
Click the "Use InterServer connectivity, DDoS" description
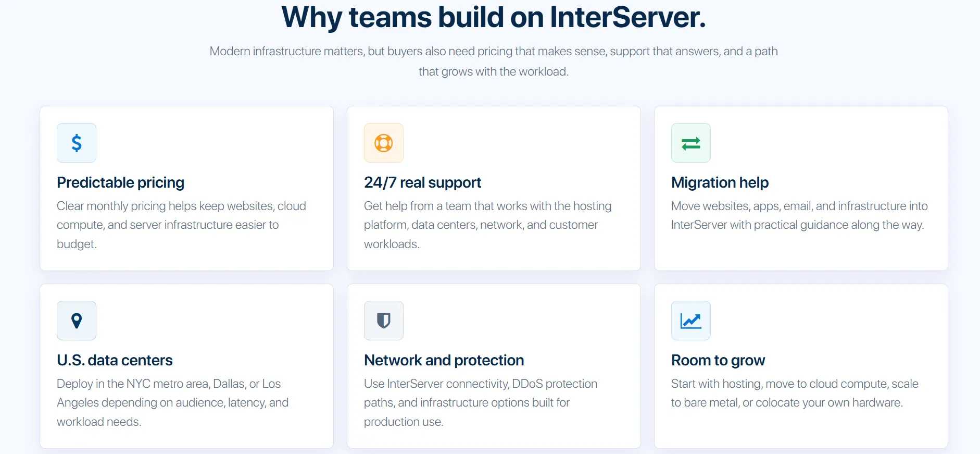481,402
